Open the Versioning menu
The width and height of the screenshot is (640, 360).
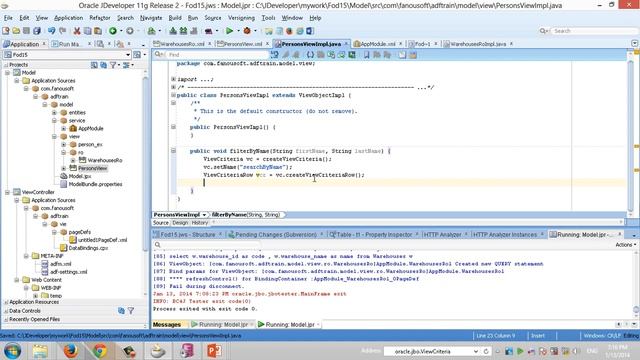pos(241,18)
